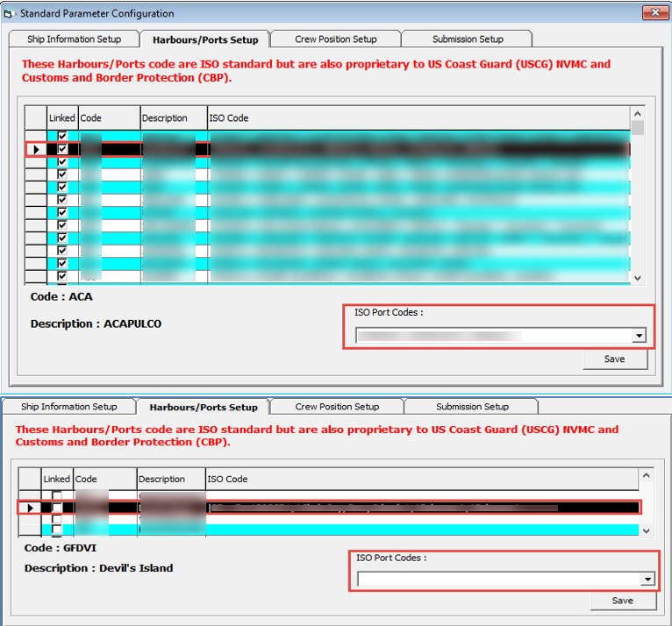This screenshot has height=626, width=672.
Task: Click Linked column header in upper grid
Action: (62, 117)
